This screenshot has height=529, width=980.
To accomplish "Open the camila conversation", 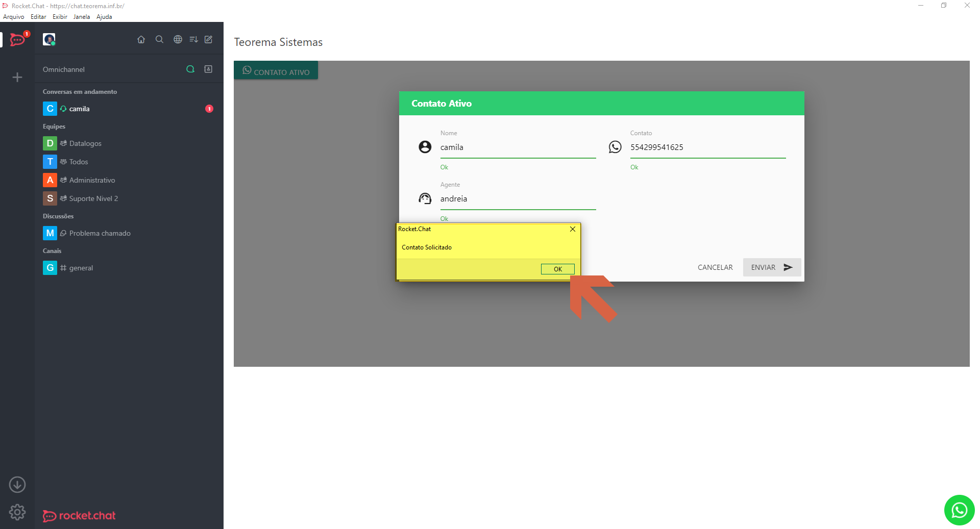I will [x=129, y=109].
